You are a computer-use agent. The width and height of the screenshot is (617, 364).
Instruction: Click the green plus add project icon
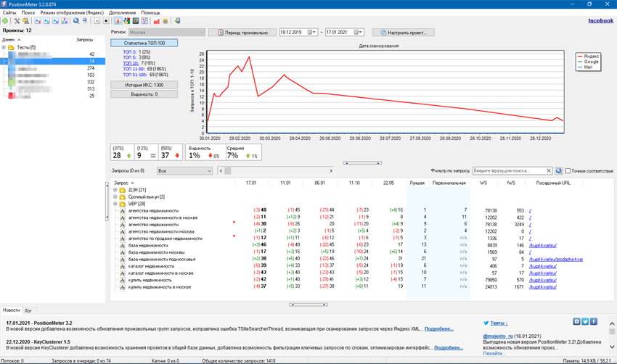tap(5, 21)
